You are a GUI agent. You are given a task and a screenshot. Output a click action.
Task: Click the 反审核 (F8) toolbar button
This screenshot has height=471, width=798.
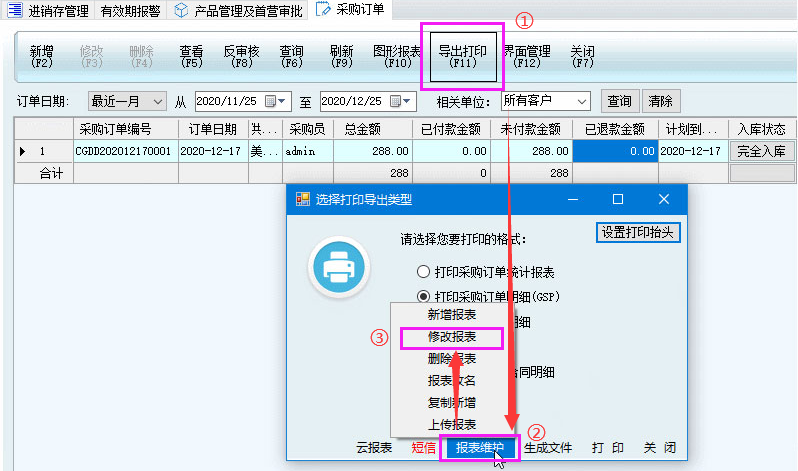241,56
